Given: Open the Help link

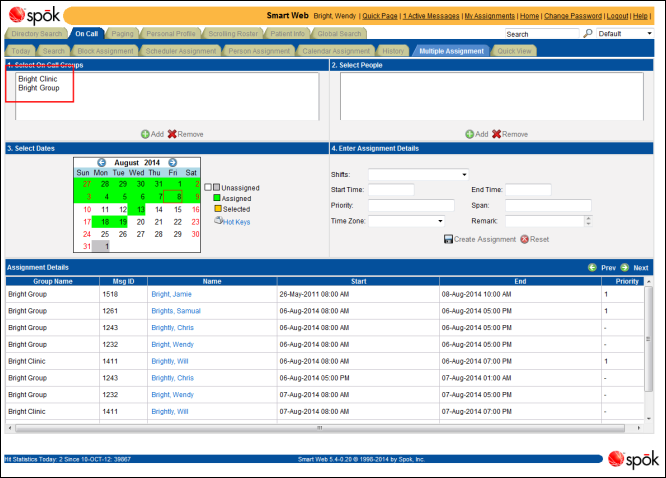Looking at the screenshot, I should (640, 16).
